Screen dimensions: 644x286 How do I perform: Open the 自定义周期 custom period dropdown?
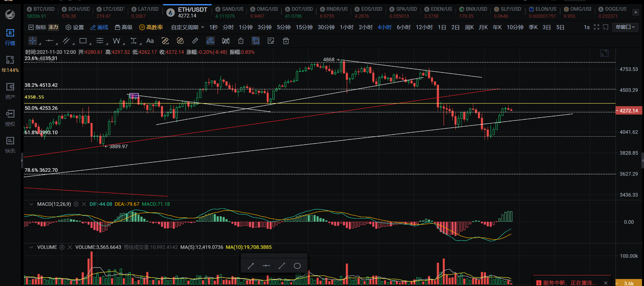pyautogui.click(x=187, y=27)
